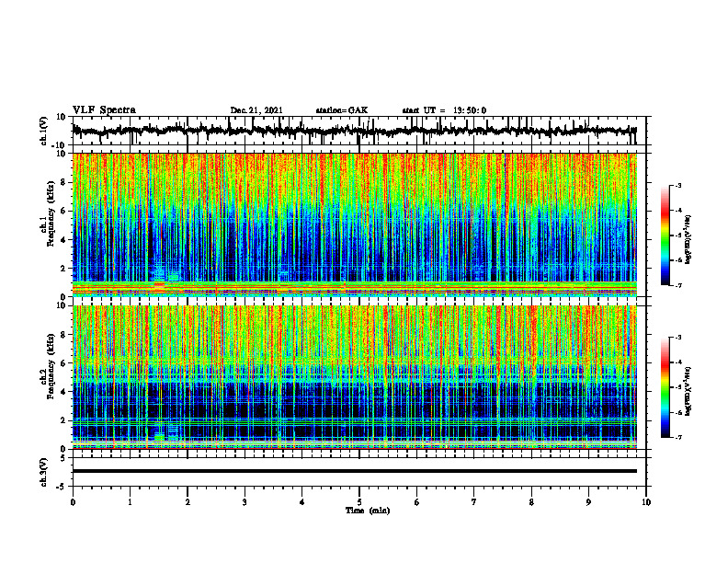Click the "-7" label on ch.2 color scale

point(677,438)
